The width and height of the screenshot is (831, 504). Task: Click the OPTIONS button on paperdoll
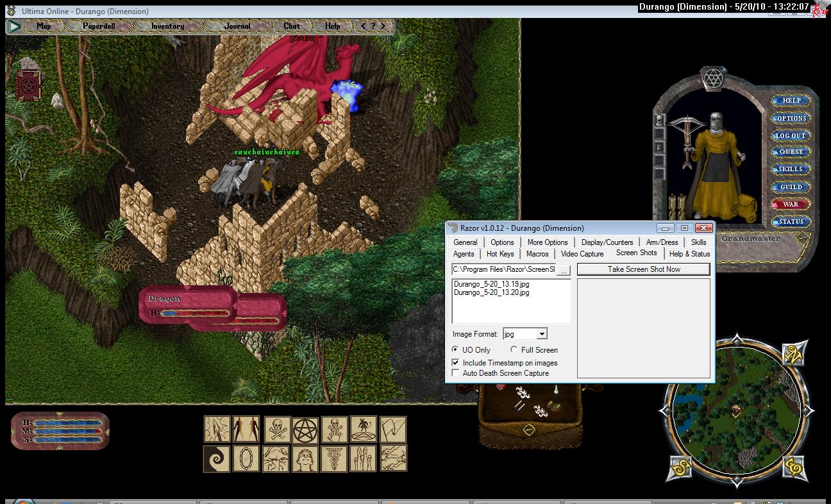point(791,119)
